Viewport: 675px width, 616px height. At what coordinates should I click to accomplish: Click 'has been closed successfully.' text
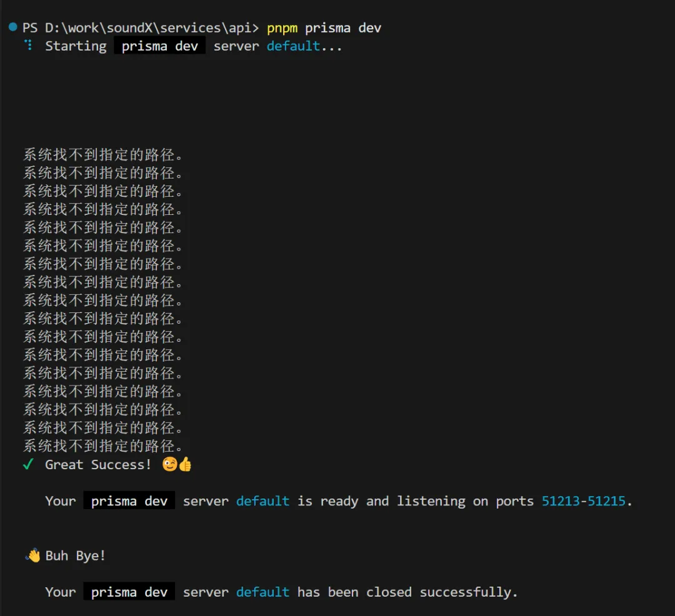point(407,592)
